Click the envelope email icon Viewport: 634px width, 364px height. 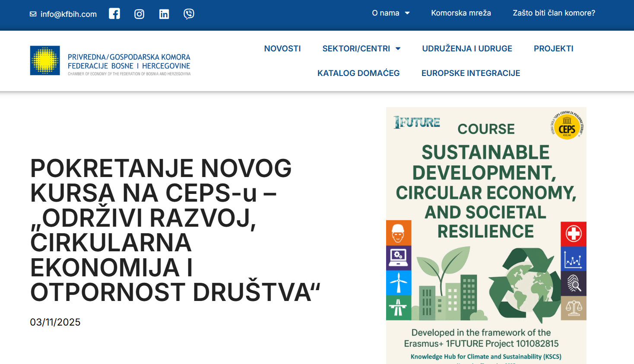pyautogui.click(x=33, y=14)
